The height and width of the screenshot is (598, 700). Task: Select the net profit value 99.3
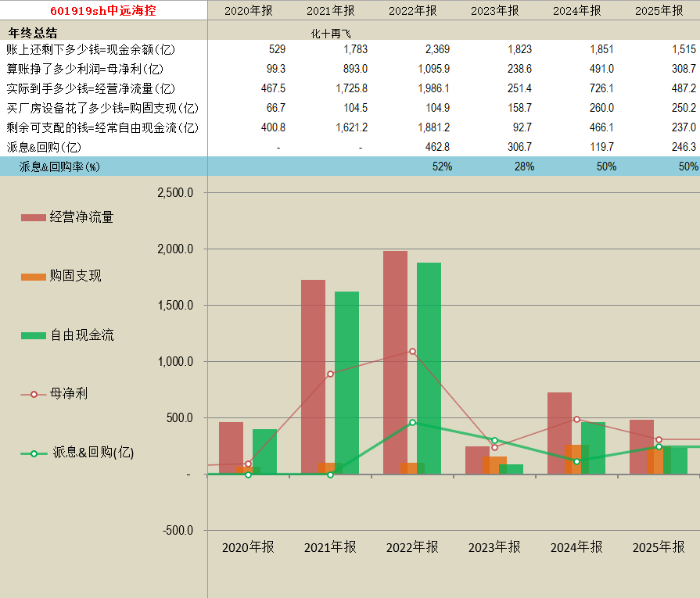tap(276, 69)
